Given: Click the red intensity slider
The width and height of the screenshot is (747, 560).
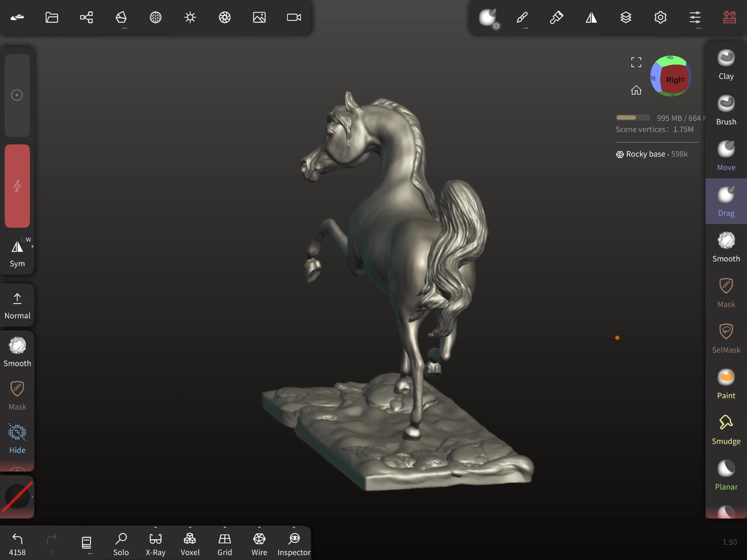Looking at the screenshot, I should 17,186.
